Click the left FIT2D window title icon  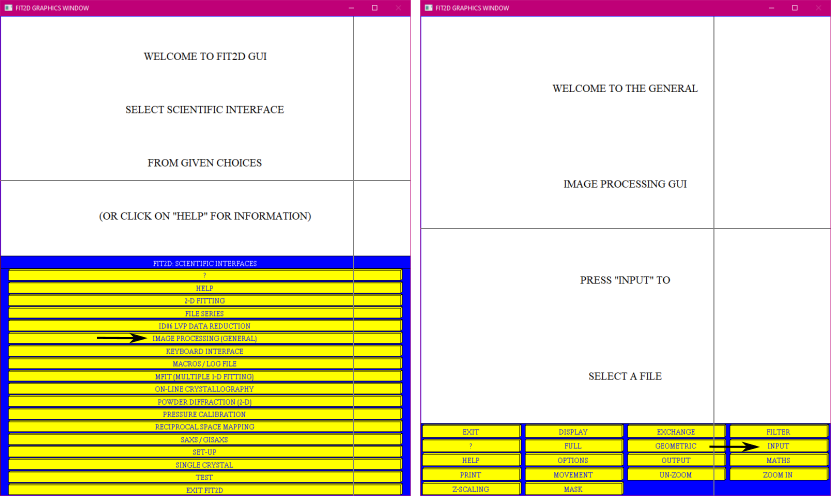(x=8, y=8)
